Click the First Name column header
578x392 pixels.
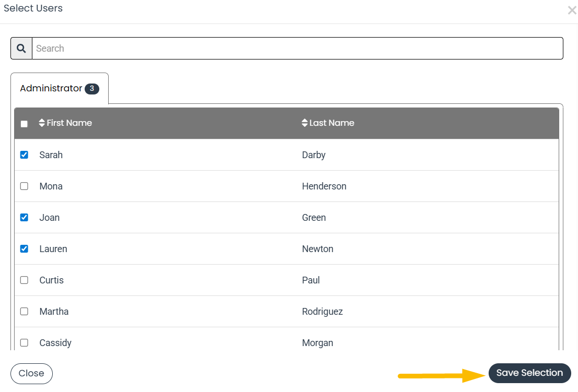coord(70,123)
